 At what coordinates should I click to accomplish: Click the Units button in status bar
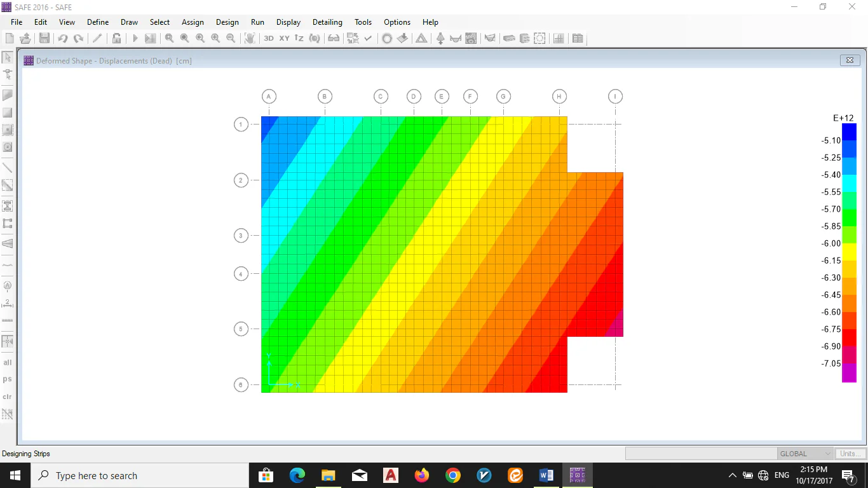pos(849,454)
